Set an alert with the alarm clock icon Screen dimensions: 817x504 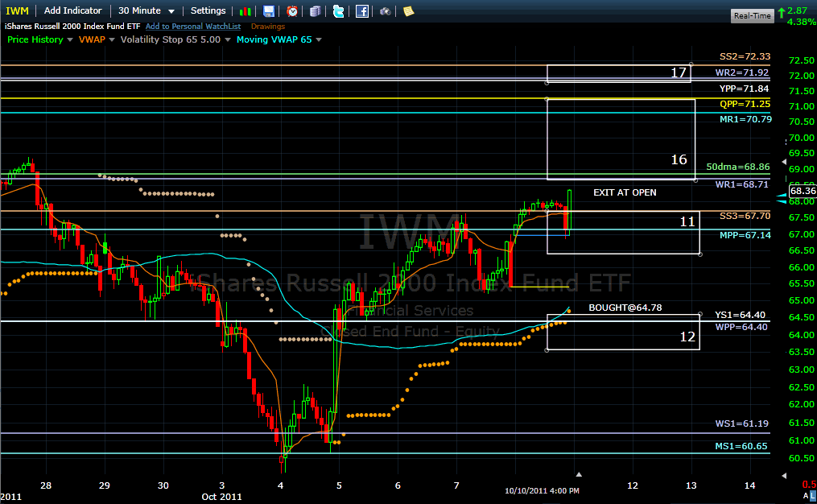click(x=292, y=11)
